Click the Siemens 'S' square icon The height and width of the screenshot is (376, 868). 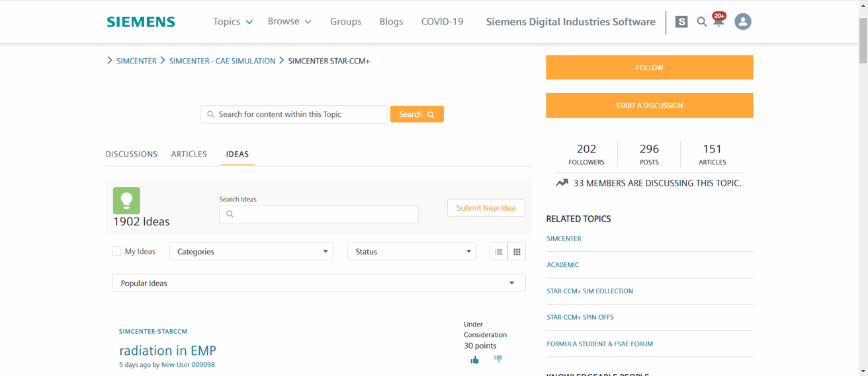click(x=681, y=22)
